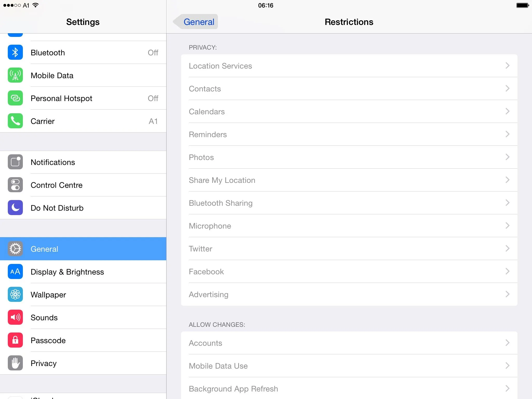Tap the Carrier phone icon
532x399 pixels.
coord(15,121)
